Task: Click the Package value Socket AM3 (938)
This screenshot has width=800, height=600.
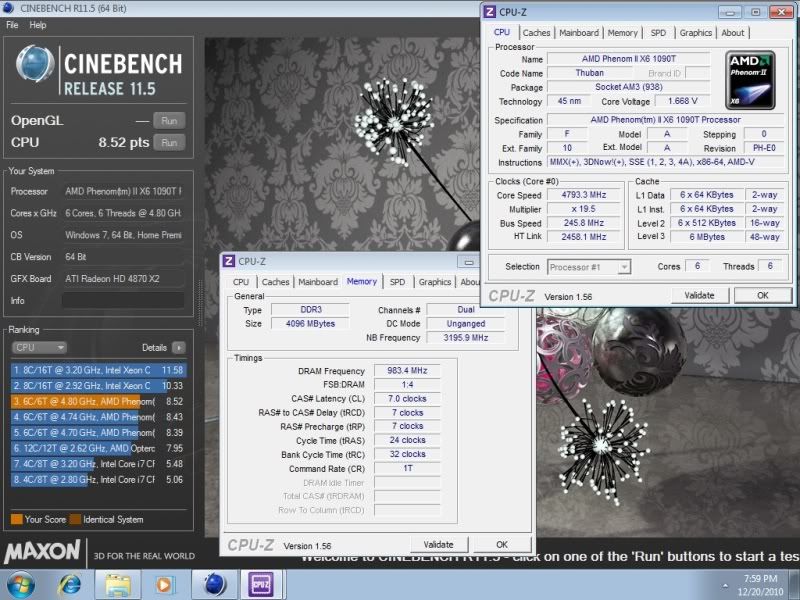Action: pos(629,87)
